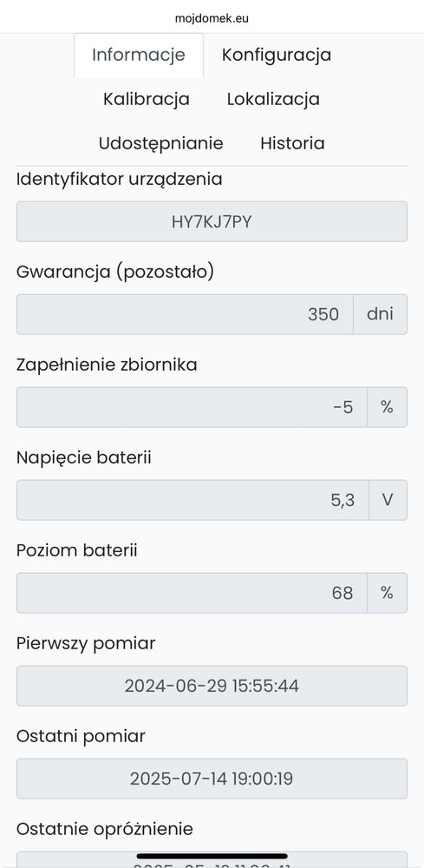
Task: Open the Informacje tab
Action: coord(138,56)
